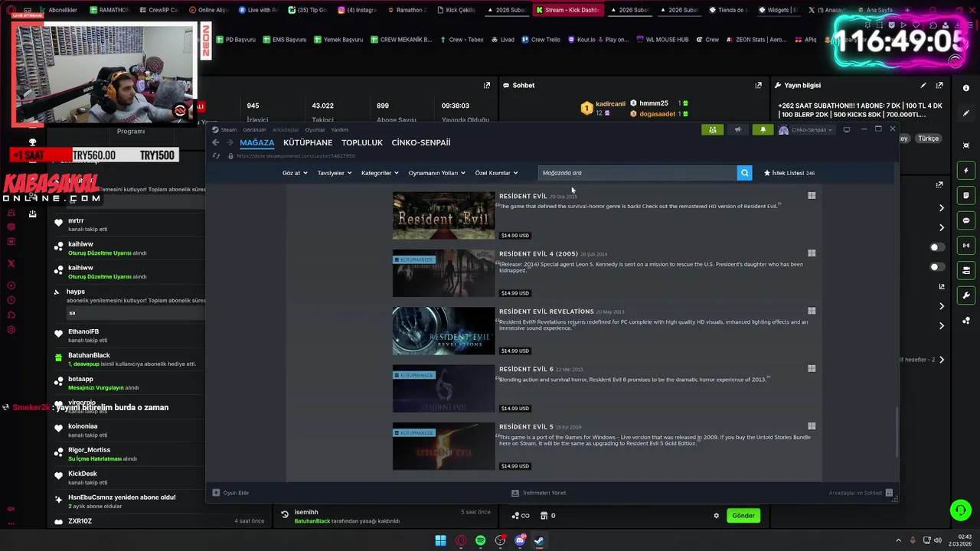Click the Windows platform icon on Resident Evil 6

pyautogui.click(x=812, y=368)
